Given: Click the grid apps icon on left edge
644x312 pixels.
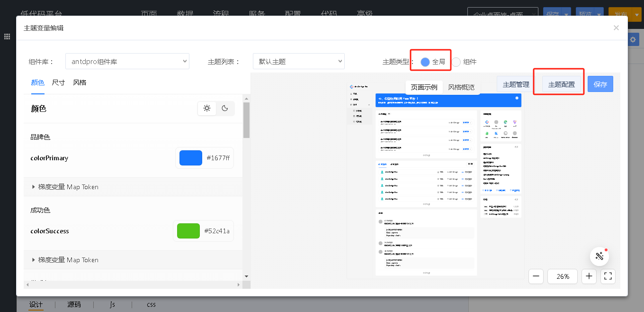Looking at the screenshot, I should [8, 37].
